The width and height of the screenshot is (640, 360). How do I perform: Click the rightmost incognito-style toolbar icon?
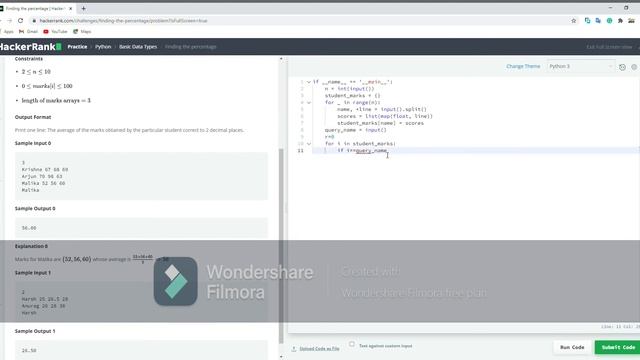(631, 20)
